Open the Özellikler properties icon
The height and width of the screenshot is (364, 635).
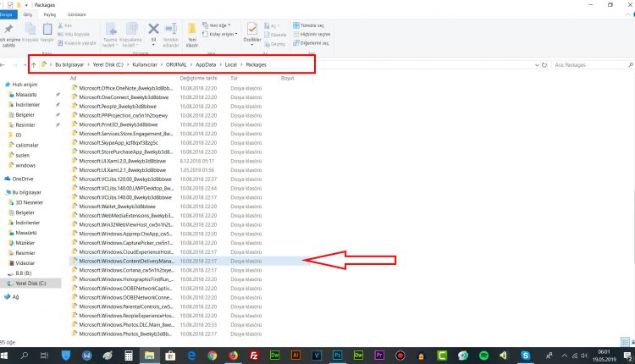tap(252, 29)
